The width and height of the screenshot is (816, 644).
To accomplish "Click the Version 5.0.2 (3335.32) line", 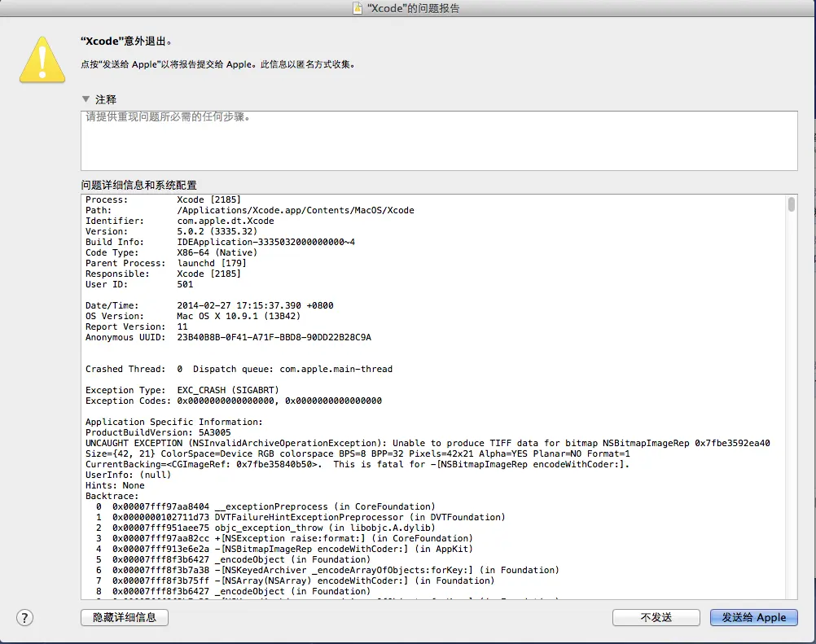I will pos(171,231).
